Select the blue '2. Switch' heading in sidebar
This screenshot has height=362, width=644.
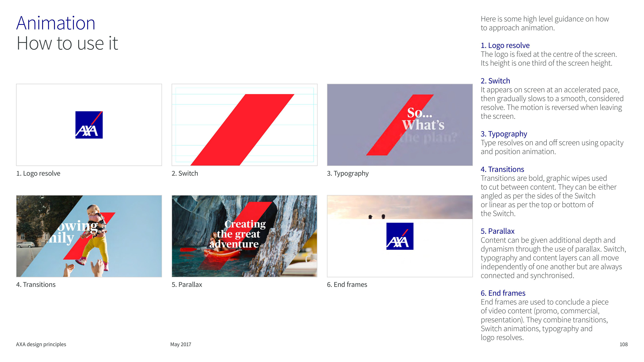coord(495,81)
